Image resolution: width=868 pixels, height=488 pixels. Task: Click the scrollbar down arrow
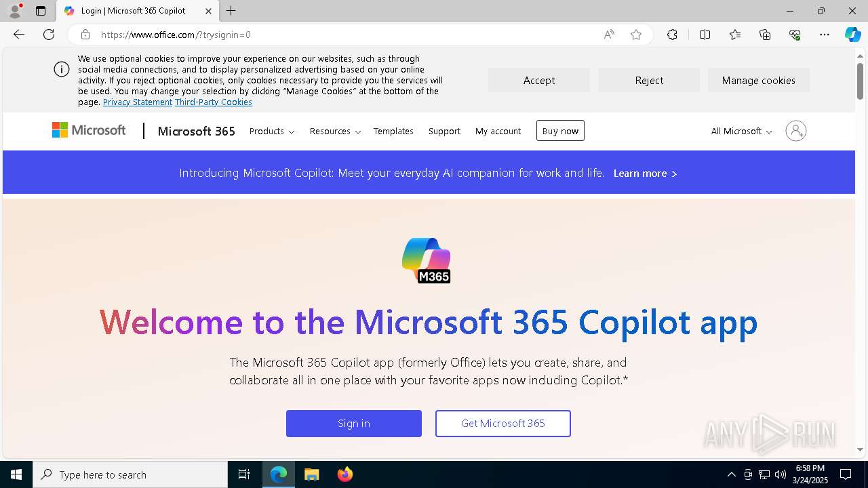(x=860, y=449)
